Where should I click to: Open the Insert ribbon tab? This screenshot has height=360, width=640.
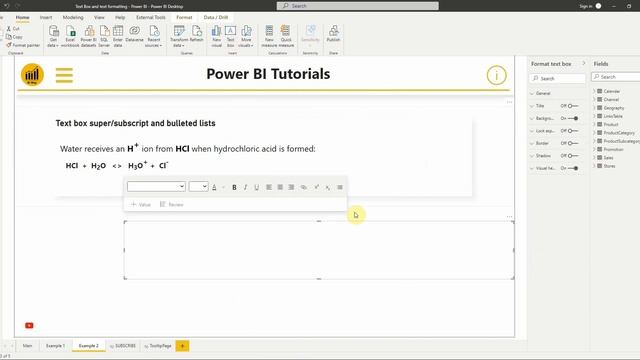46,18
